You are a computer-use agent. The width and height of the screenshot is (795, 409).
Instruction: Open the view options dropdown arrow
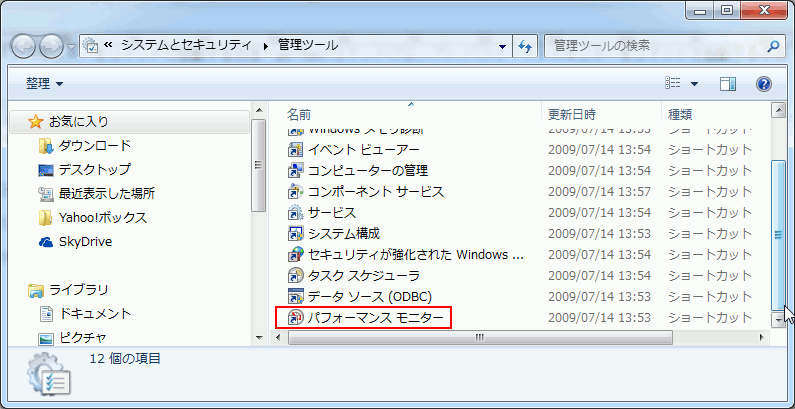(x=695, y=84)
